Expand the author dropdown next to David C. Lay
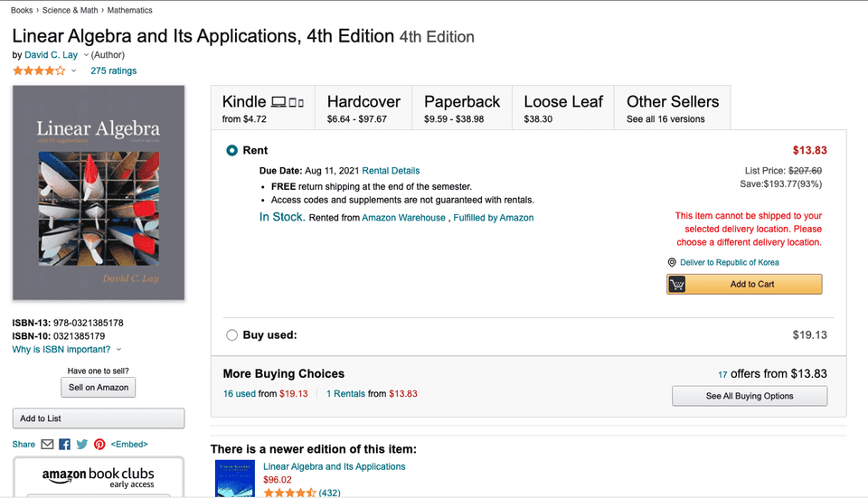Image resolution: width=868 pixels, height=498 pixels. click(x=86, y=55)
